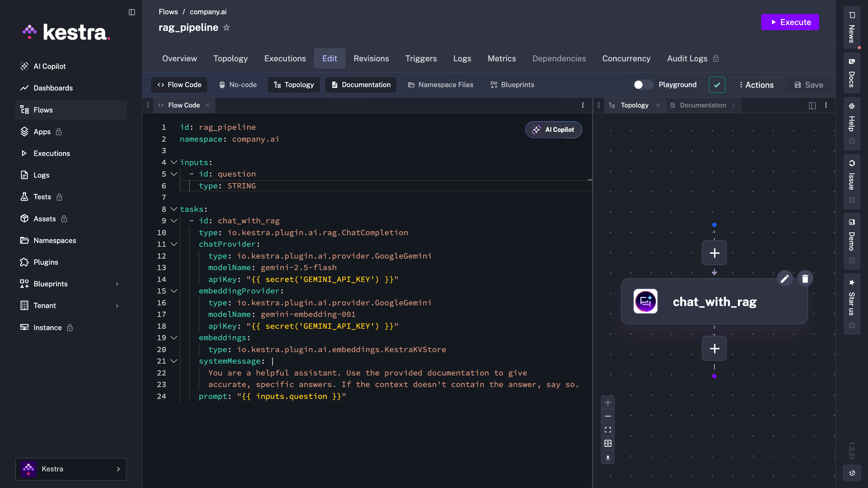
Task: Toggle theme icon at bottom right
Action: coord(852,473)
